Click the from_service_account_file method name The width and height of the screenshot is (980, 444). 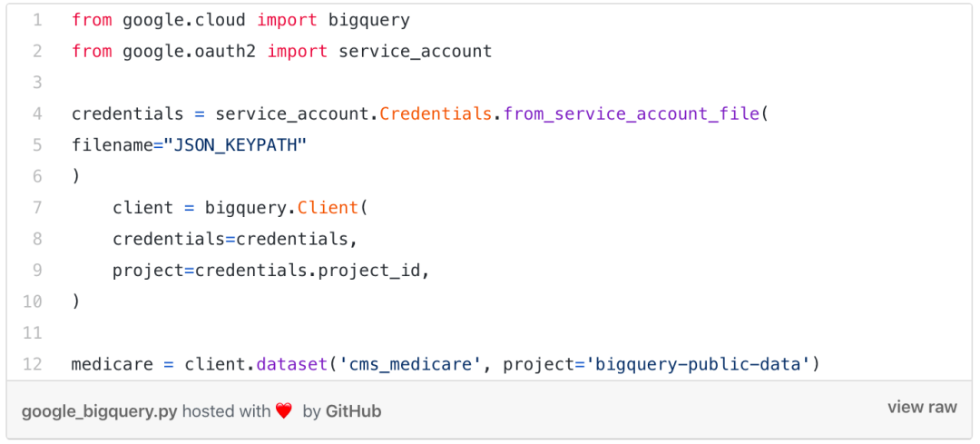pyautogui.click(x=632, y=114)
